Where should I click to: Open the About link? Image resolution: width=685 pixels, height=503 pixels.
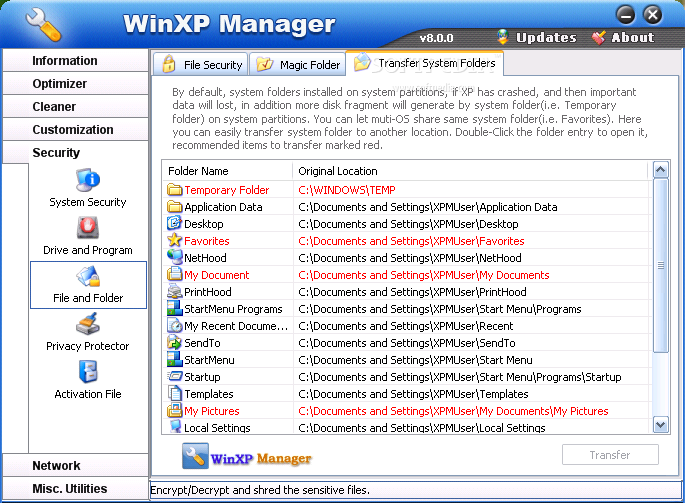pos(633,38)
